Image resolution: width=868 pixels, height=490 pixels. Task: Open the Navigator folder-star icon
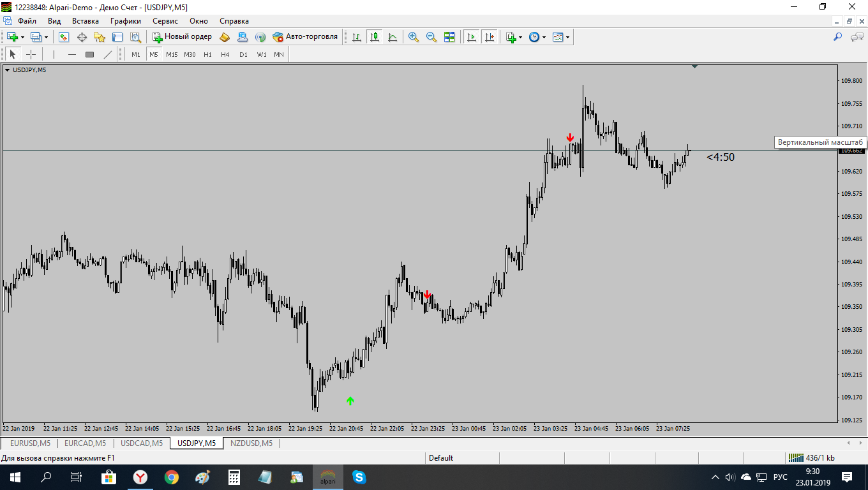100,37
